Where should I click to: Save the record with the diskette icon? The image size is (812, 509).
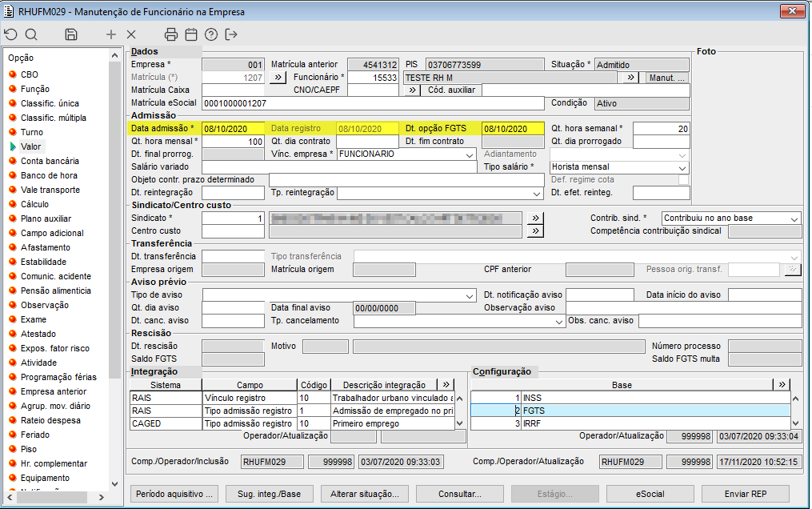click(71, 34)
